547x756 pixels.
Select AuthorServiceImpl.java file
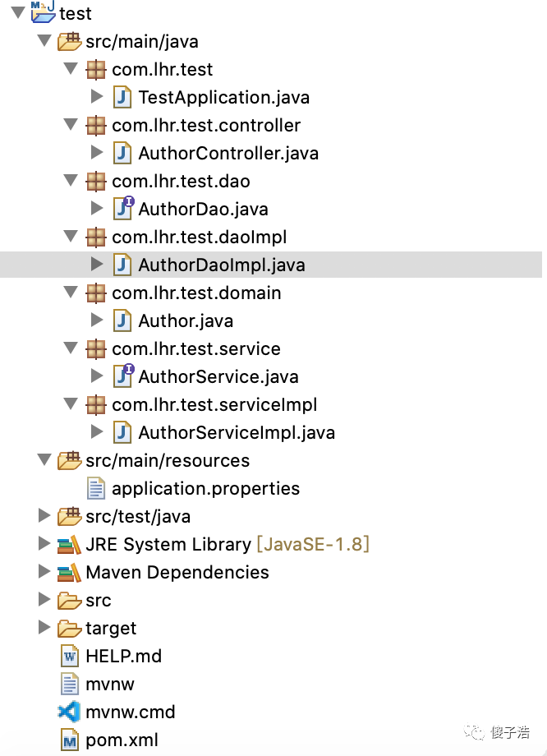coord(237,432)
